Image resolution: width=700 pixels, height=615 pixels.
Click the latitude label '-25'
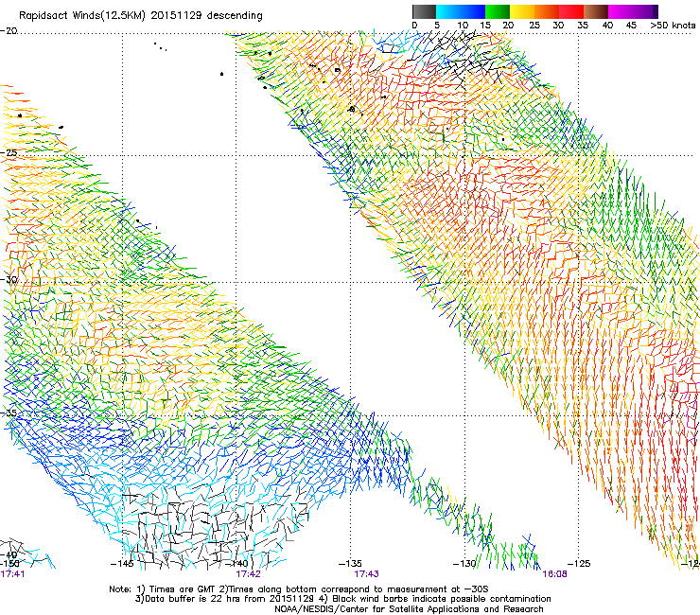pyautogui.click(x=9, y=152)
